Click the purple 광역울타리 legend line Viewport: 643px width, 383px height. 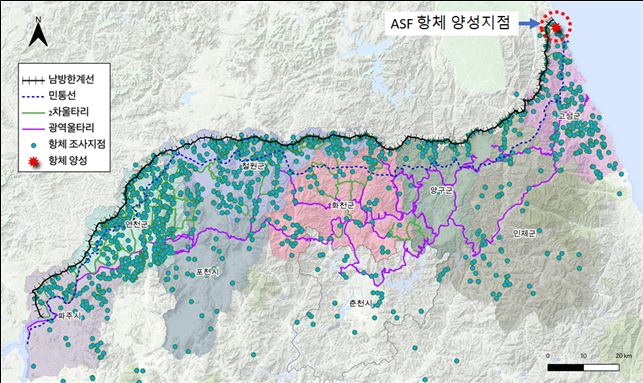33,128
